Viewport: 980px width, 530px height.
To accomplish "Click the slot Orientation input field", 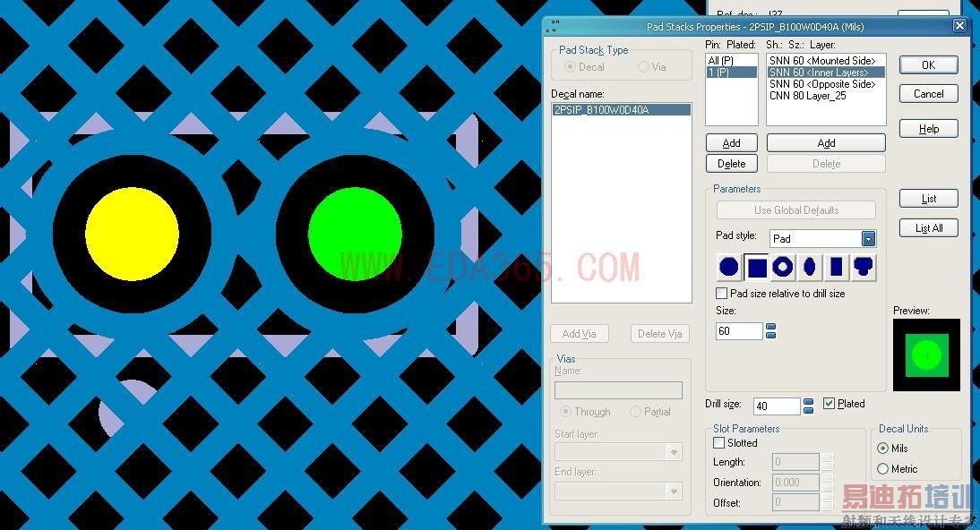I will click(x=795, y=483).
